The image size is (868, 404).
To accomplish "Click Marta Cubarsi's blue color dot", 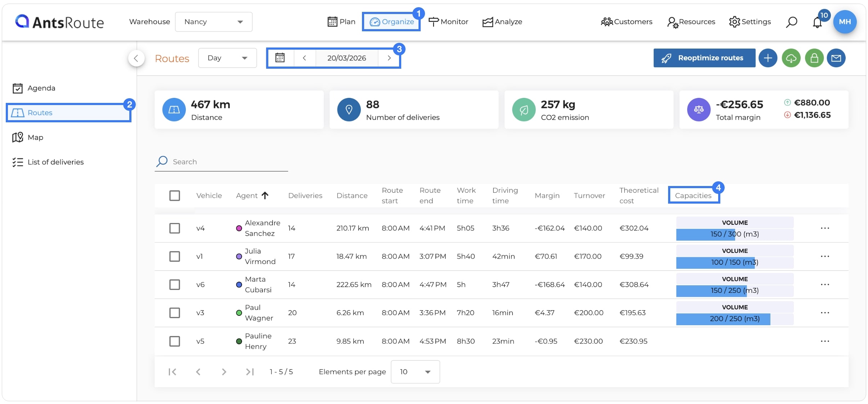I will tap(238, 285).
